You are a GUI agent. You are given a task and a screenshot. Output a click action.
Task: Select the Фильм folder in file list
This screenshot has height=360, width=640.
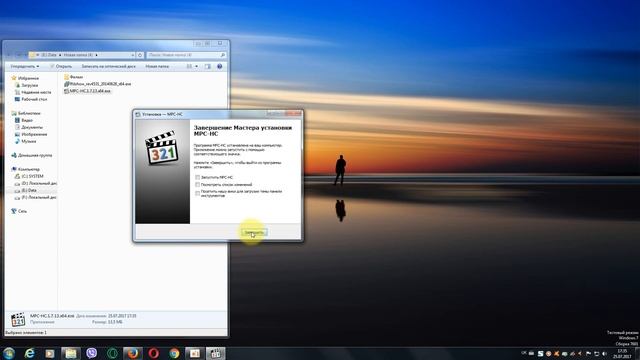pos(73,77)
